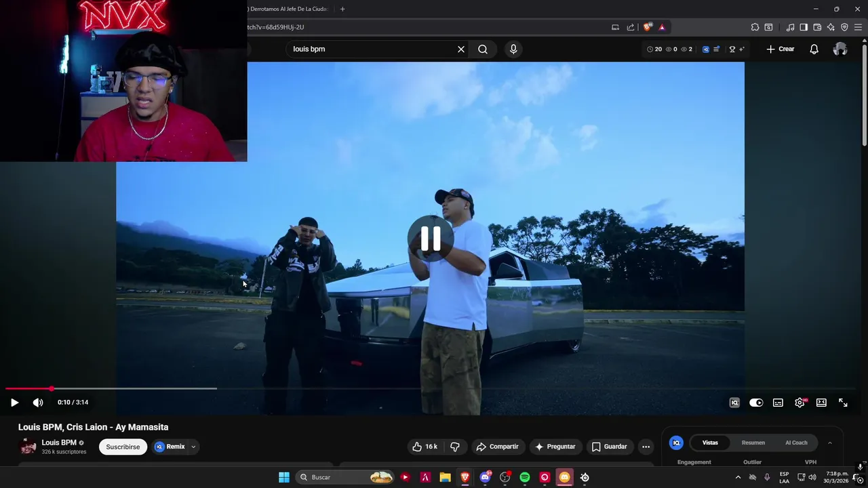Image resolution: width=868 pixels, height=488 pixels.
Task: Click the Remix button
Action: (x=170, y=447)
